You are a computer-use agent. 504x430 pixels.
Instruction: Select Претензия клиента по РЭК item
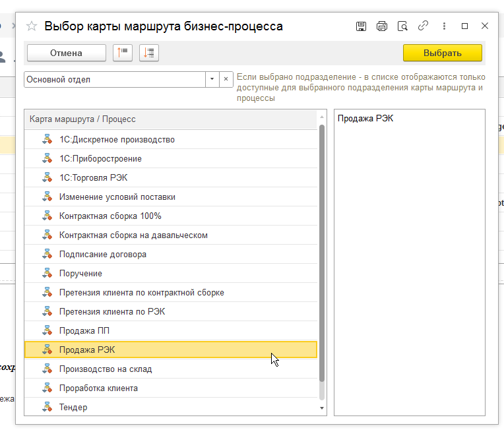point(111,311)
